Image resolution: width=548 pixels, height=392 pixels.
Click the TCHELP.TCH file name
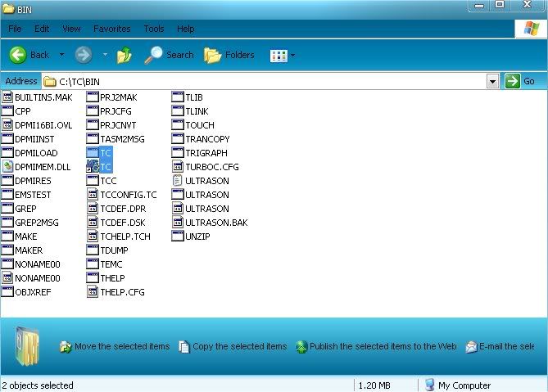[125, 237]
